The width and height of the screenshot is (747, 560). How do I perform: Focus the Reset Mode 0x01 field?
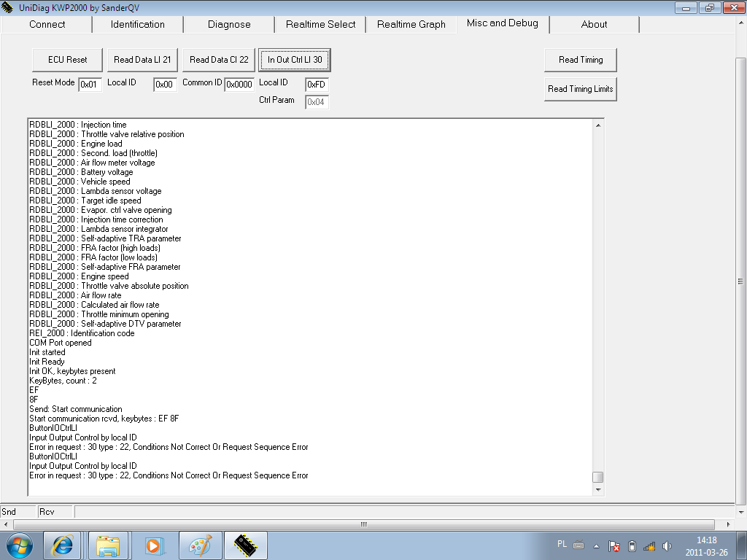90,85
